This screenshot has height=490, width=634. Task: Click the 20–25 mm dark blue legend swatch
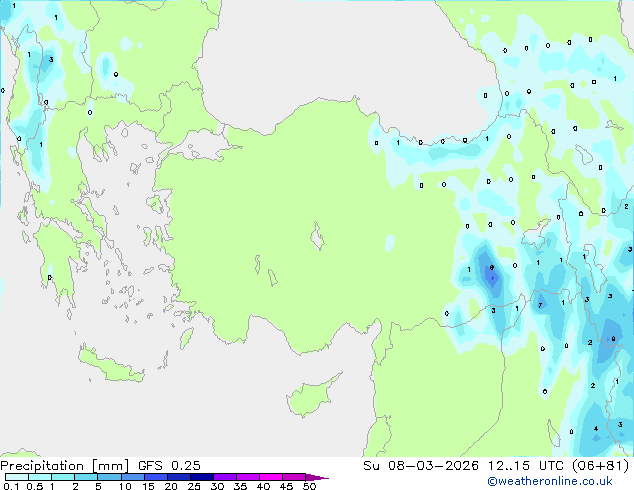pyautogui.click(x=178, y=477)
